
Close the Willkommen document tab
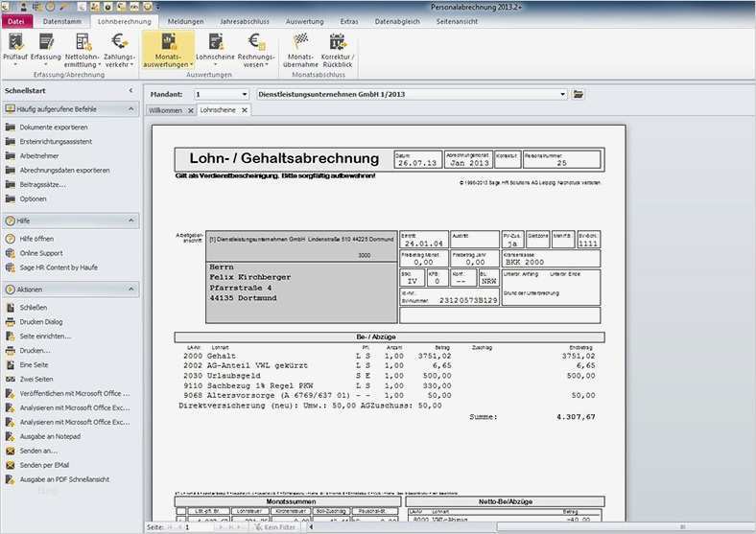click(x=191, y=110)
